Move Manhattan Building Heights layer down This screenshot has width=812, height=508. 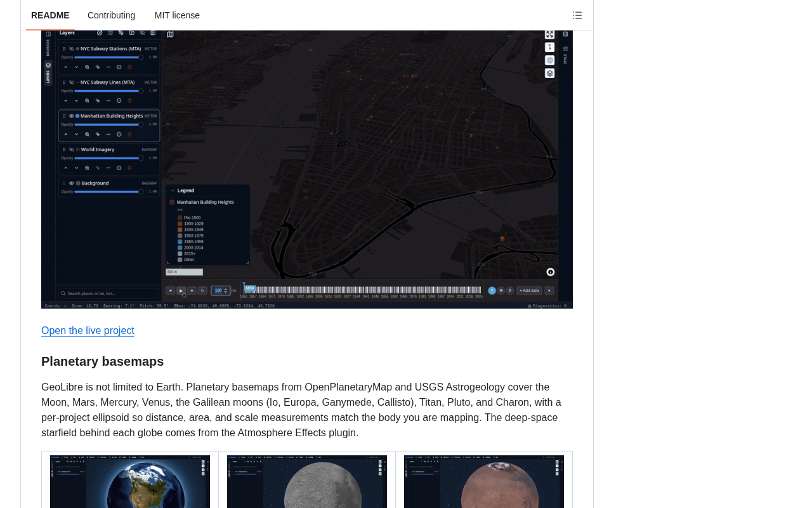pos(76,134)
